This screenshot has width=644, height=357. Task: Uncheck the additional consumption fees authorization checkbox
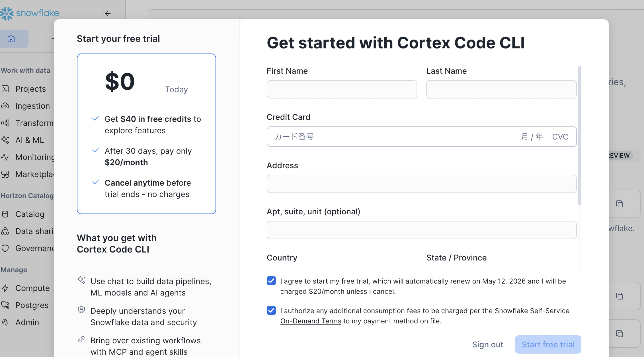tap(271, 311)
